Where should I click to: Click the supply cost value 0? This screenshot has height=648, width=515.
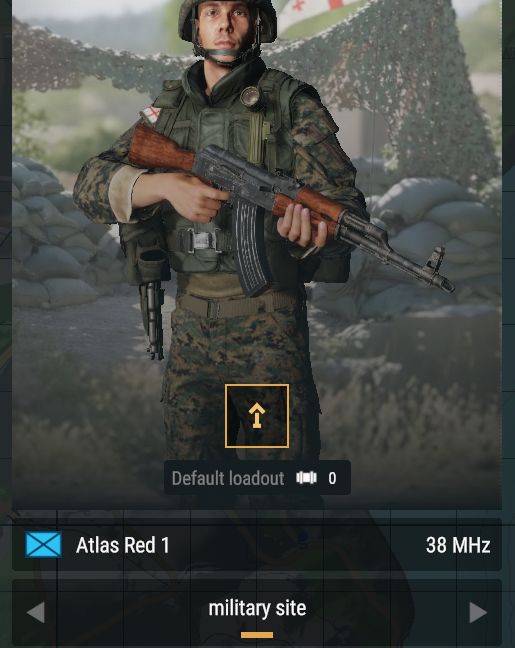point(332,478)
